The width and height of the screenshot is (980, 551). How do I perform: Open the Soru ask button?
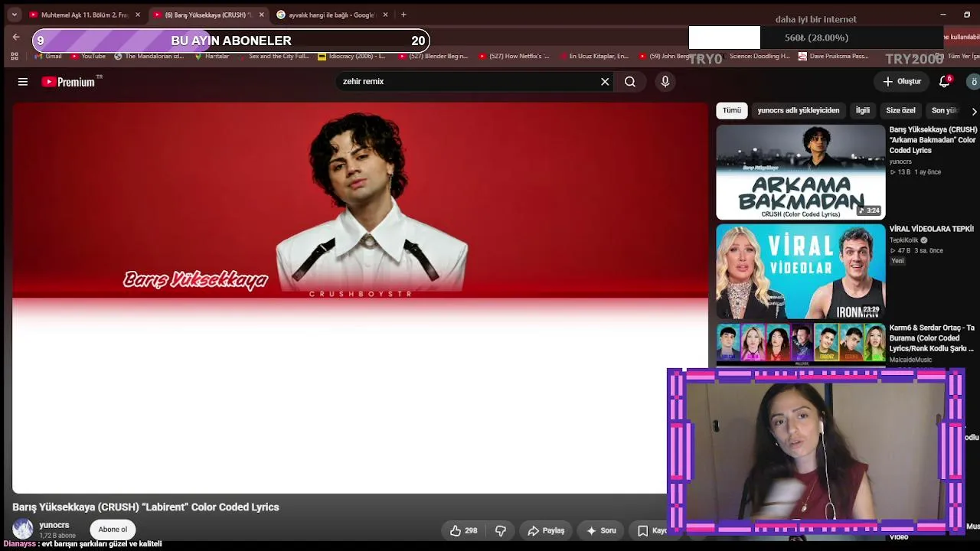(601, 530)
